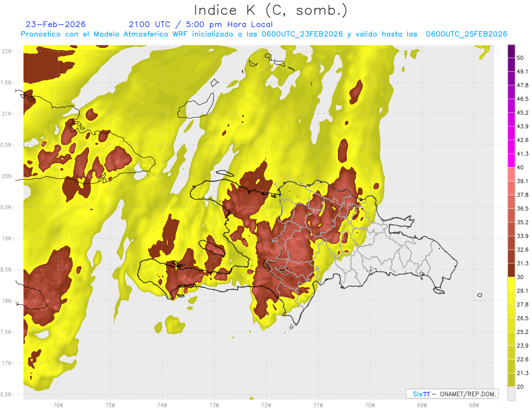Click the "18N" latitude axis label
The image size is (532, 411).
click(7, 301)
